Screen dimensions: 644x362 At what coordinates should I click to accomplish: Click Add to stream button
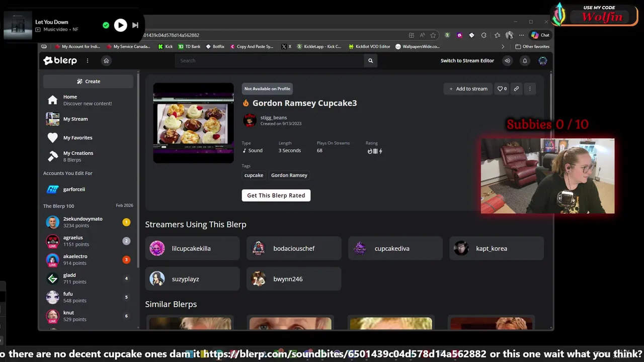[x=468, y=89]
